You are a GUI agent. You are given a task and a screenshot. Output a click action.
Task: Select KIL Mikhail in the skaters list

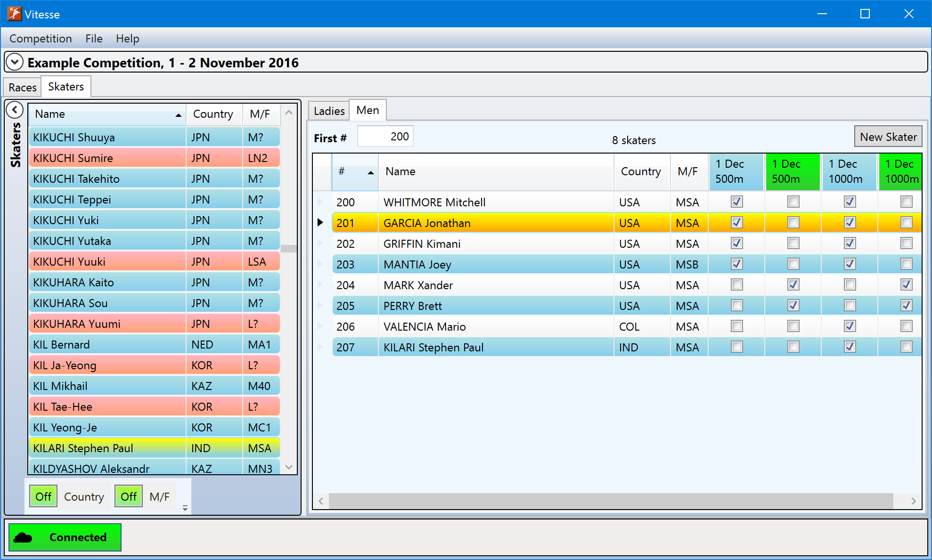[155, 386]
